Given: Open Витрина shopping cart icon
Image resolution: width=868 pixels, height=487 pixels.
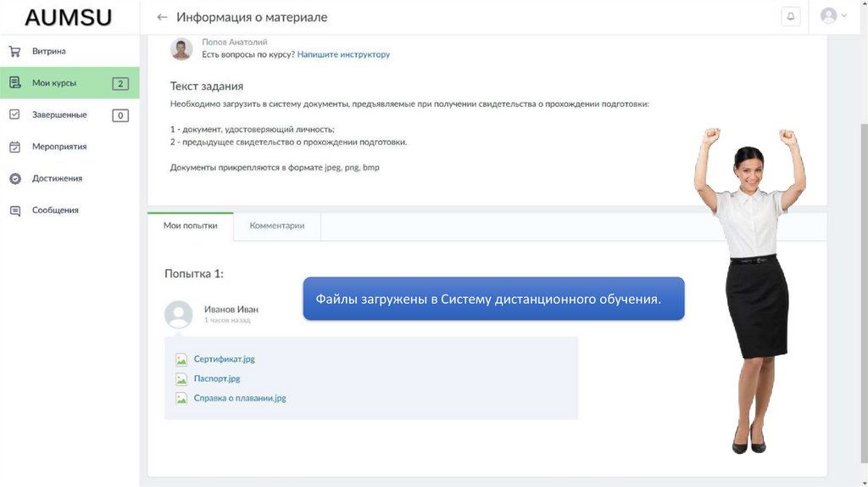Looking at the screenshot, I should coord(14,51).
